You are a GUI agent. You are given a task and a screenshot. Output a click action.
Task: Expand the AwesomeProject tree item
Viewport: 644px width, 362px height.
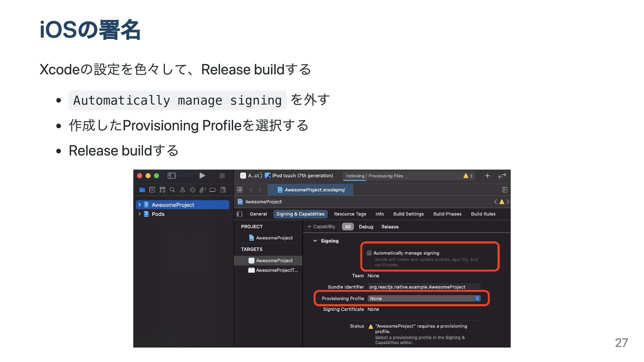point(140,205)
